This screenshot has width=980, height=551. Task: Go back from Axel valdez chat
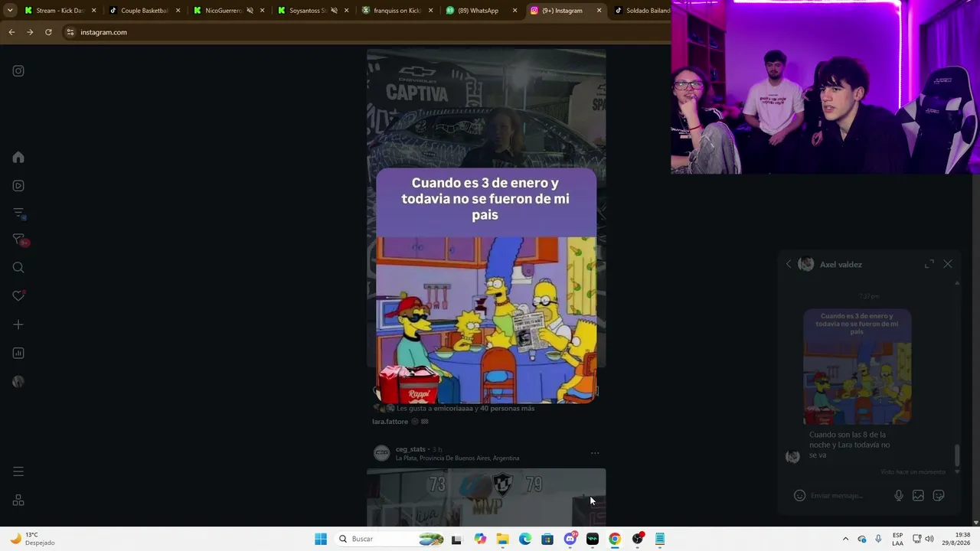point(789,264)
